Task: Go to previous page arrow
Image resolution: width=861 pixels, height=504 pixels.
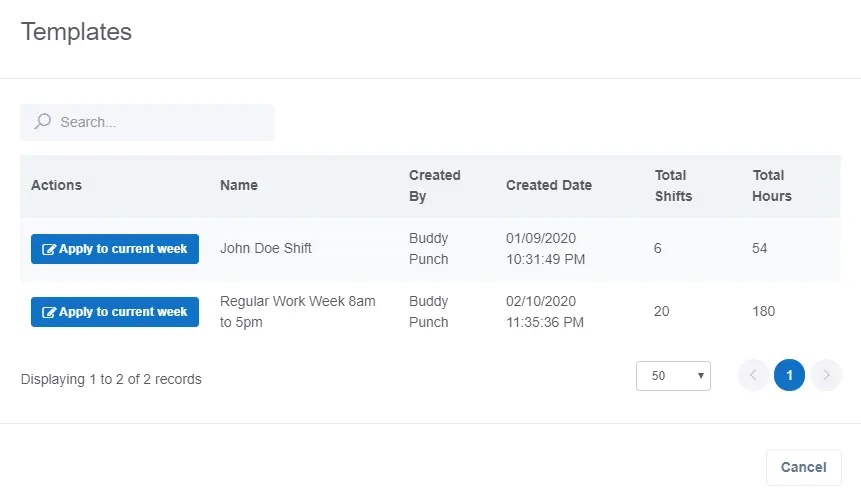Action: 753,375
